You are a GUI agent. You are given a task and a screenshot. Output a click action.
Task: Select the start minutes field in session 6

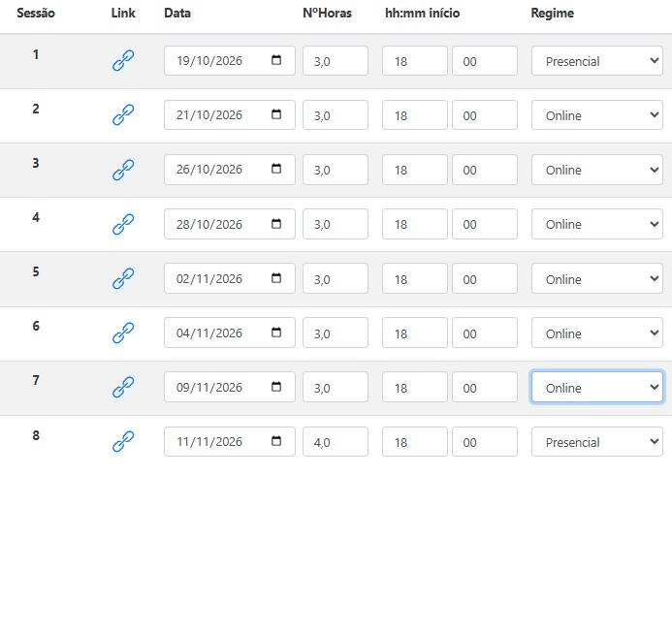point(484,333)
